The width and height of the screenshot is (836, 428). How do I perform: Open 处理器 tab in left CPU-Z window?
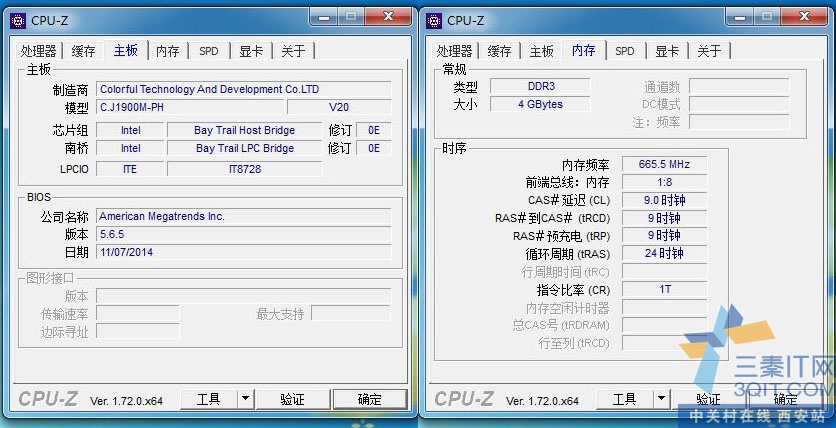pyautogui.click(x=38, y=51)
